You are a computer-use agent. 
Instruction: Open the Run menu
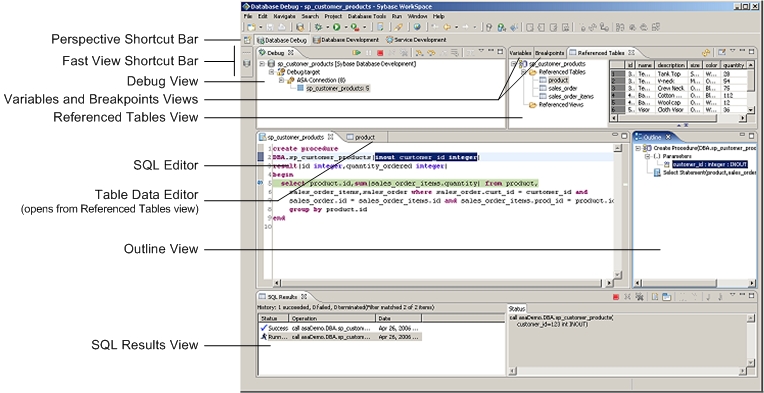click(x=397, y=16)
